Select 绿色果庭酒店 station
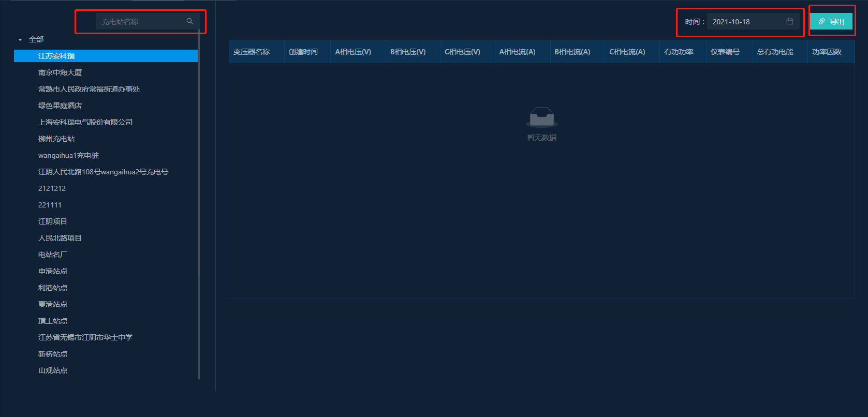This screenshot has height=417, width=868. tap(60, 106)
